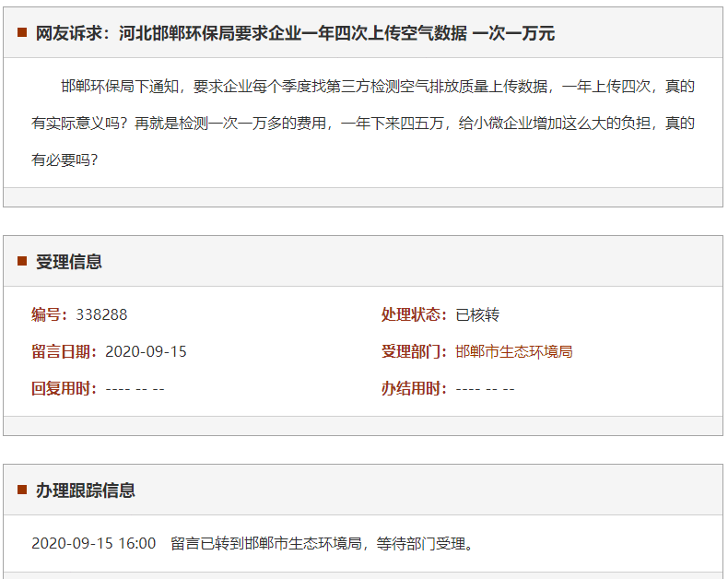Select the 受理信息 section heading
The height and width of the screenshot is (579, 728).
(69, 262)
